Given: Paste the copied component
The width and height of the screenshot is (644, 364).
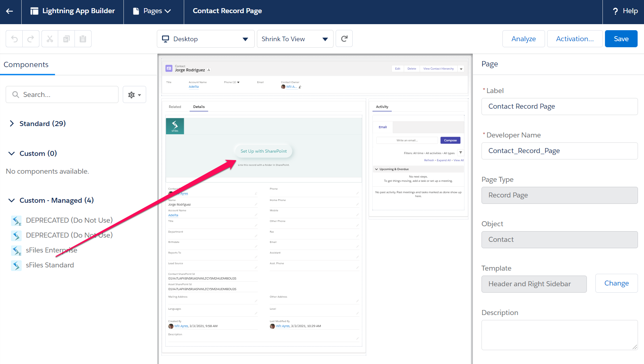Looking at the screenshot, I should (83, 39).
